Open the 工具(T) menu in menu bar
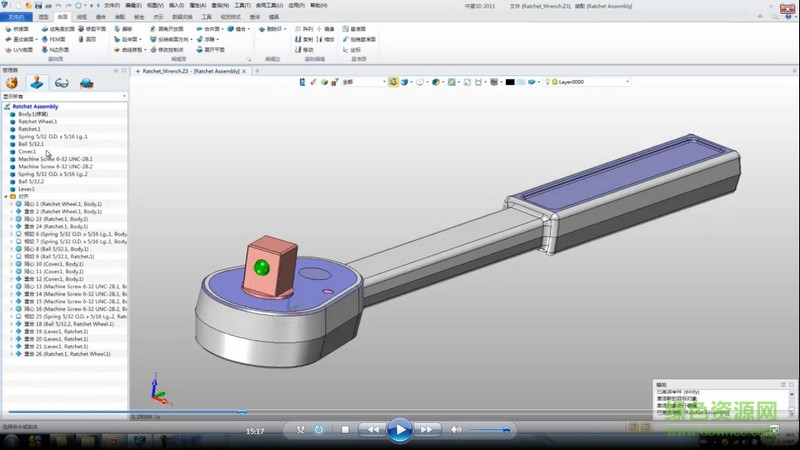Screen dimensions: 800x450 click(242, 5)
